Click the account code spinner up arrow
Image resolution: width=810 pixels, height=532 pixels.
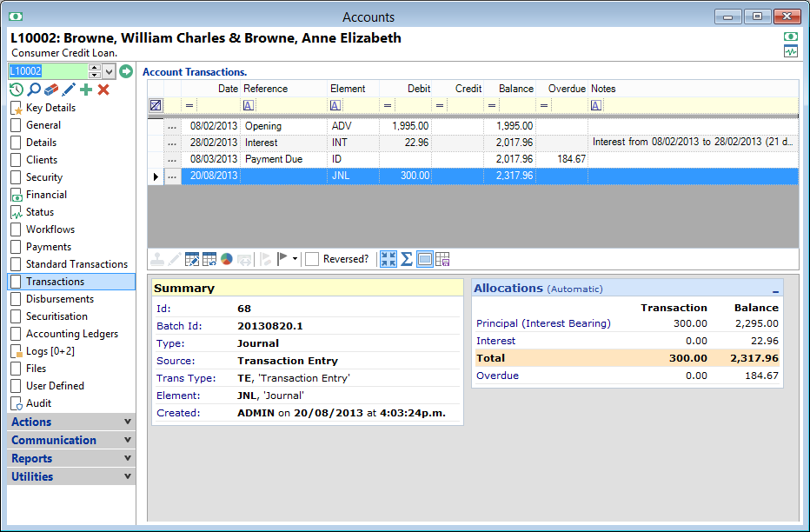coord(95,68)
